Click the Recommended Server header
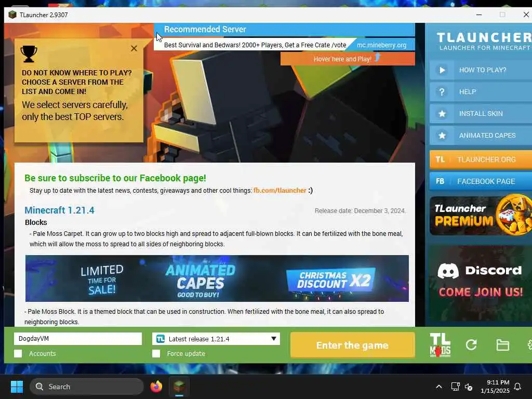Viewport: 532px width, 399px height. click(x=205, y=30)
